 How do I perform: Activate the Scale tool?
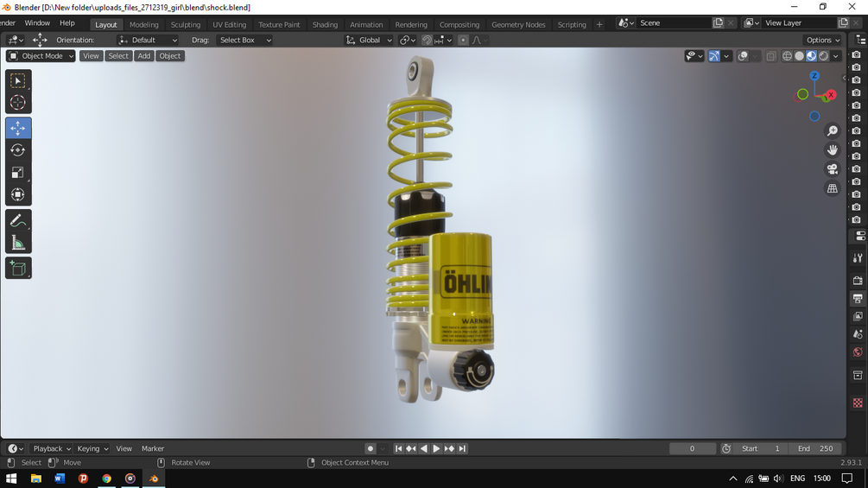[x=18, y=172]
